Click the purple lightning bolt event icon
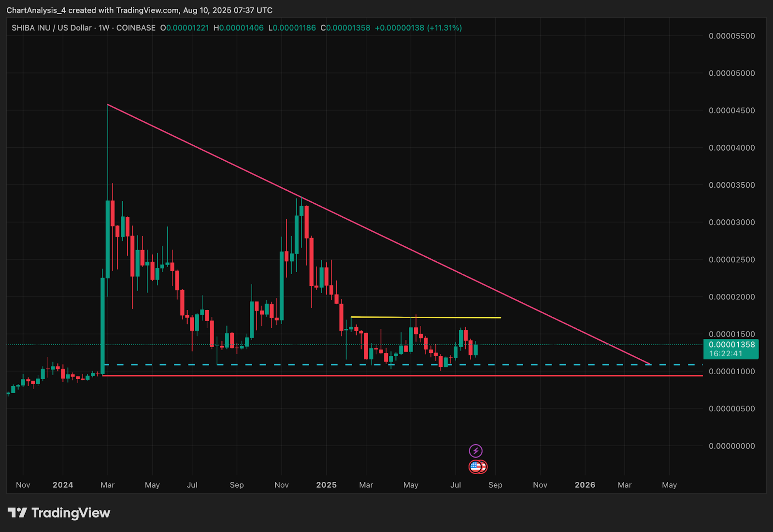773x532 pixels. coord(475,451)
